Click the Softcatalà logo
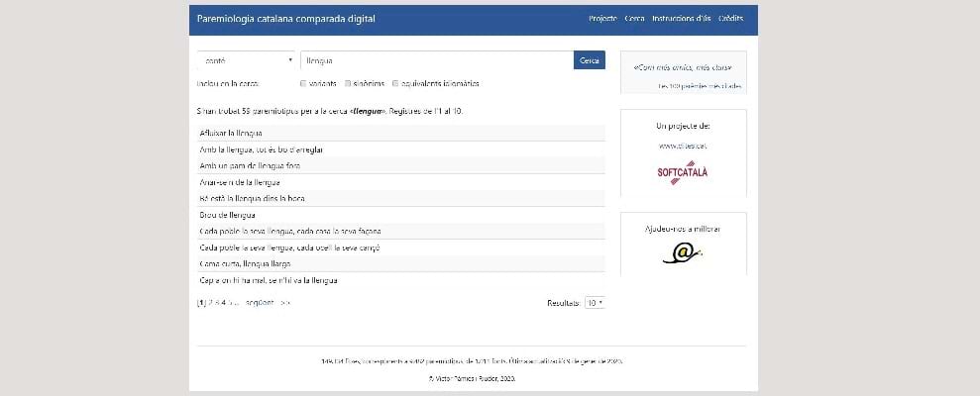Viewport: 980px width, 396px height. point(683,172)
